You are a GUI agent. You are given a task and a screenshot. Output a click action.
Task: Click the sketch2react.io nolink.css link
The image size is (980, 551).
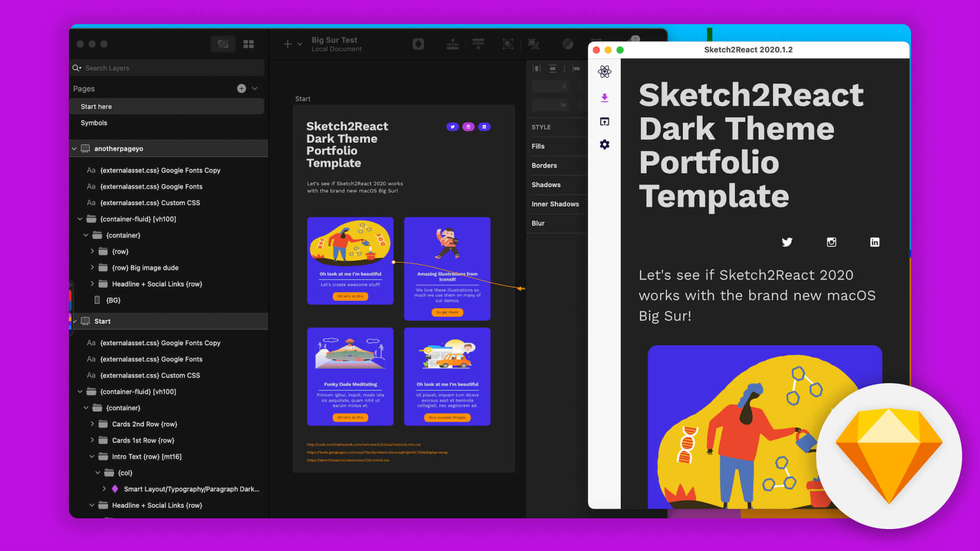point(348,460)
